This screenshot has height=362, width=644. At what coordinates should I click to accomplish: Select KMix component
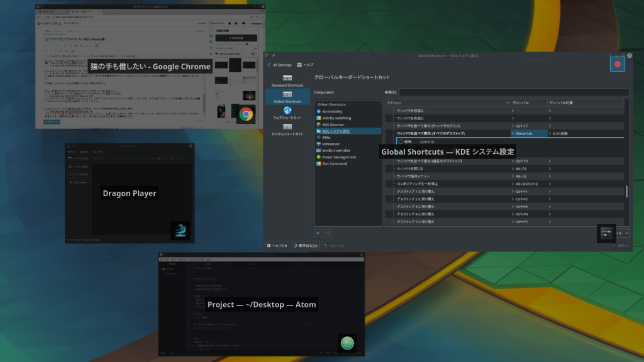coord(347,138)
